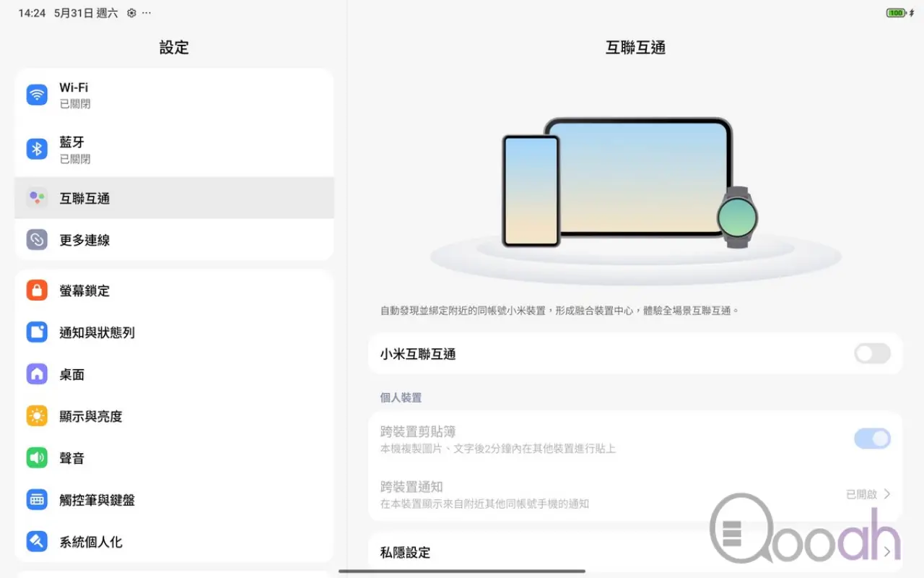Tap the Bluetooth icon in sidebar
Image resolution: width=924 pixels, height=578 pixels.
pyautogui.click(x=37, y=150)
